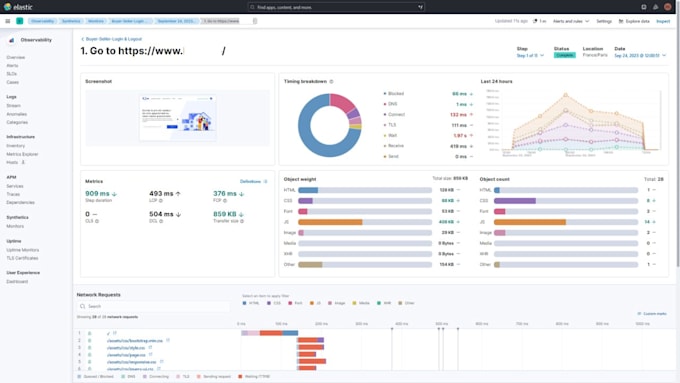Open the Traces item under APM
The height and width of the screenshot is (383, 680).
pyautogui.click(x=13, y=194)
